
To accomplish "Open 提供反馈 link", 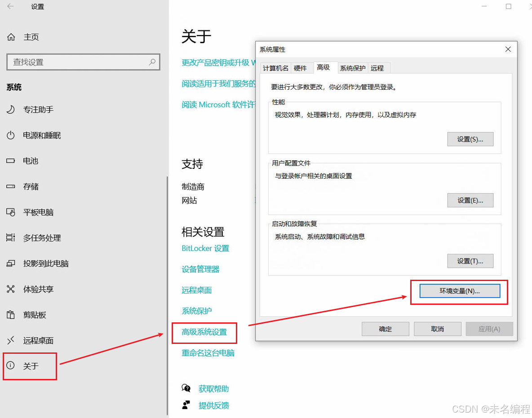I will coord(214,405).
